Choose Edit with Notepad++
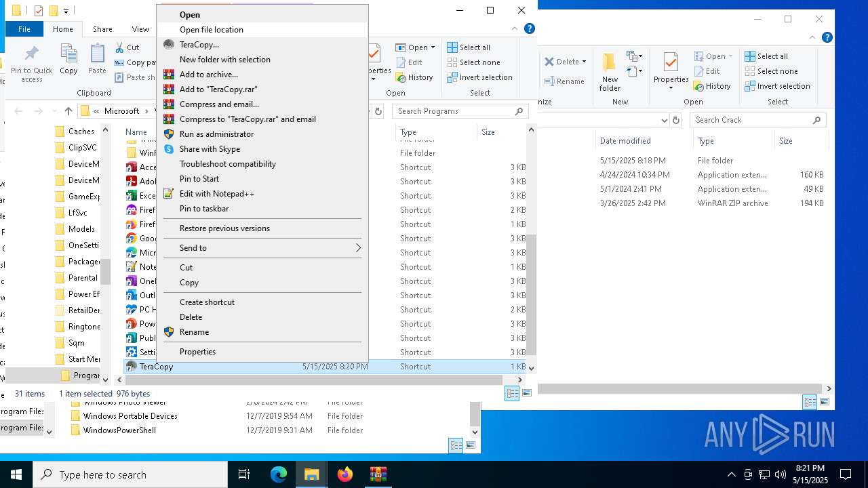Image resolution: width=868 pixels, height=488 pixels. [x=216, y=193]
